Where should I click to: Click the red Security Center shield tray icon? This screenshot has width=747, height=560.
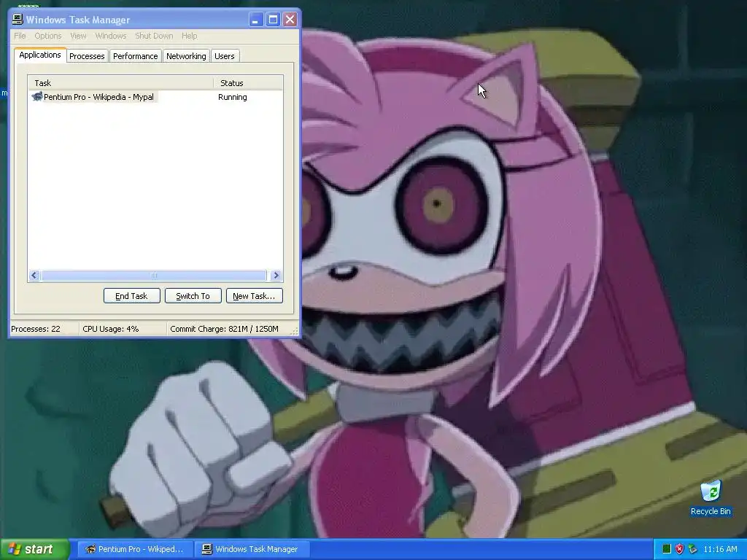(x=679, y=549)
